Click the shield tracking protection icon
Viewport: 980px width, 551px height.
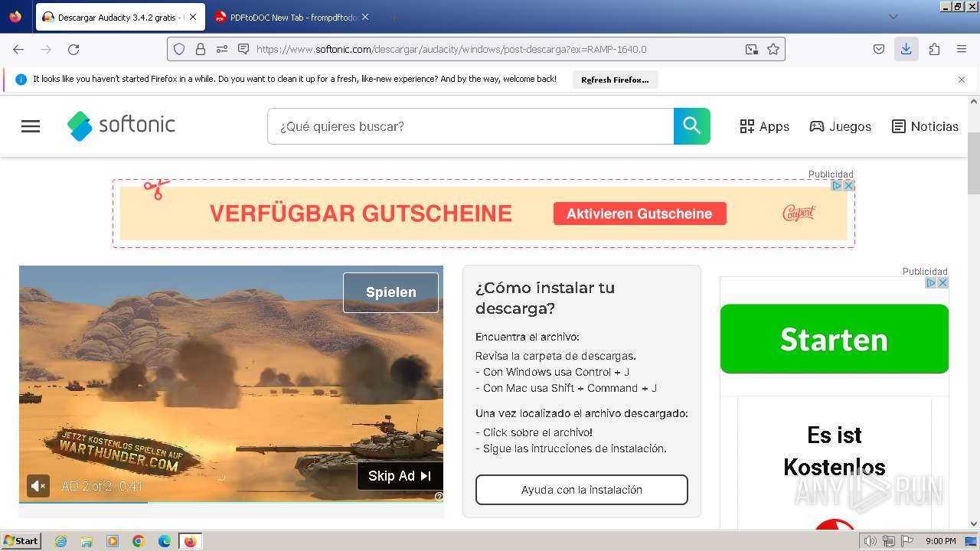click(x=179, y=49)
